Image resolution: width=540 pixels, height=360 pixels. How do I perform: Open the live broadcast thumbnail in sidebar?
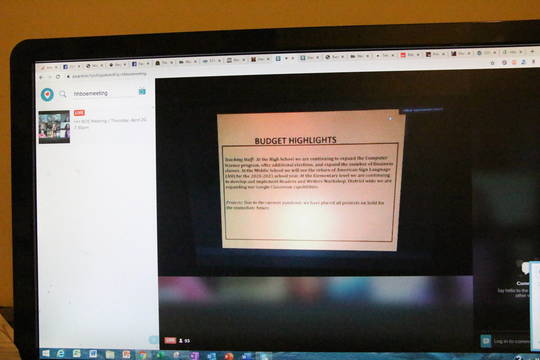click(54, 127)
